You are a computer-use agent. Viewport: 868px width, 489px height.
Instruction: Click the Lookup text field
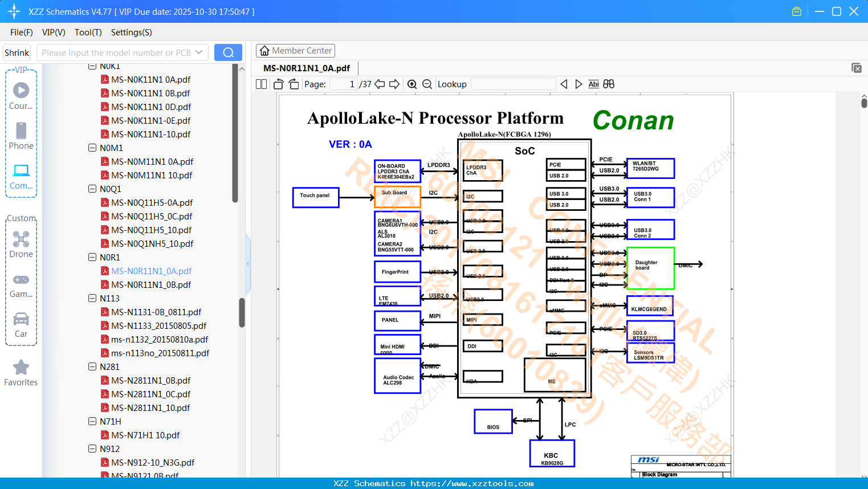(x=513, y=84)
